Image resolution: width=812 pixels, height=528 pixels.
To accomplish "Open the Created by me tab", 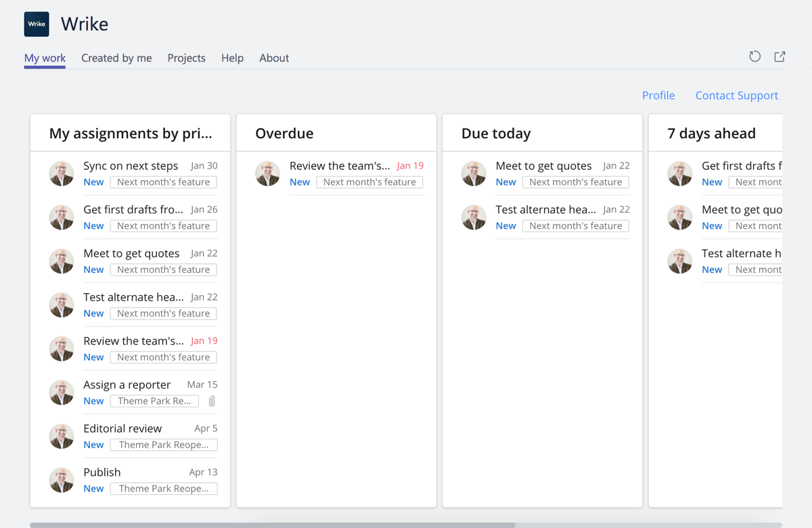I will pos(116,58).
